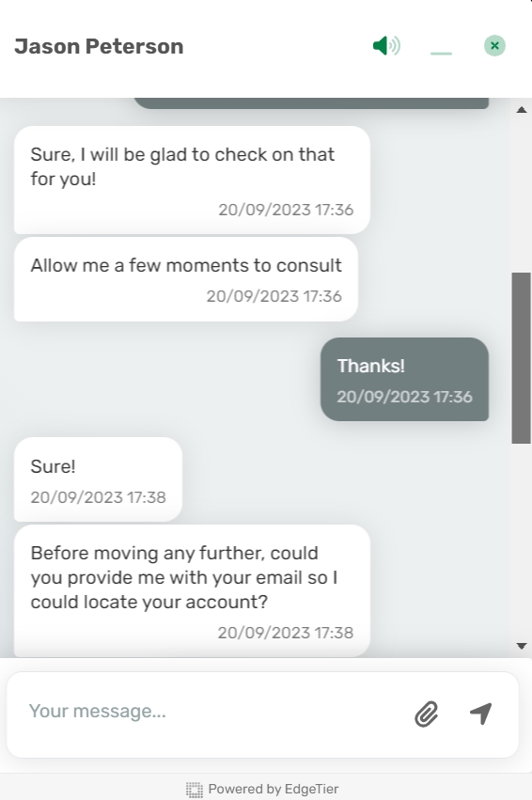Click the EdgeTier logo icon in footer
This screenshot has width=532, height=800.
[195, 790]
